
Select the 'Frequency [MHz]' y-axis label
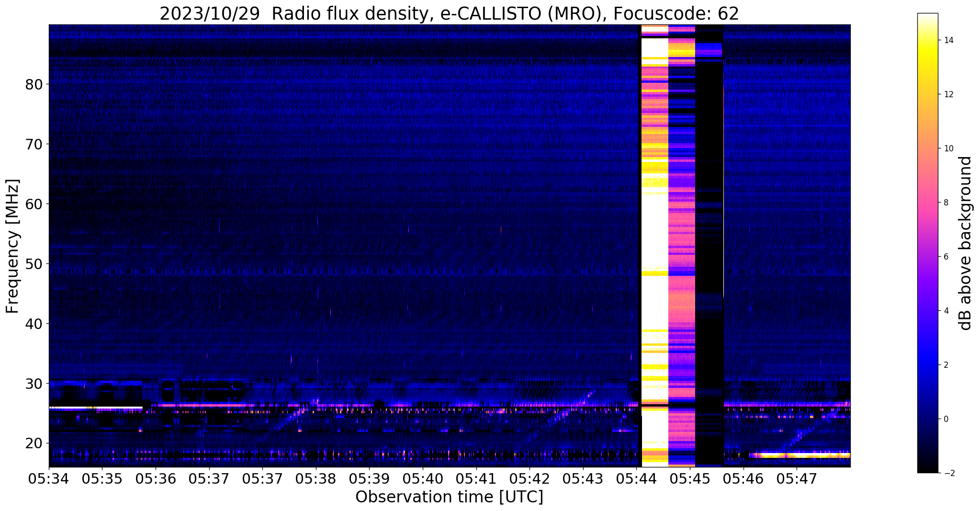coord(12,246)
